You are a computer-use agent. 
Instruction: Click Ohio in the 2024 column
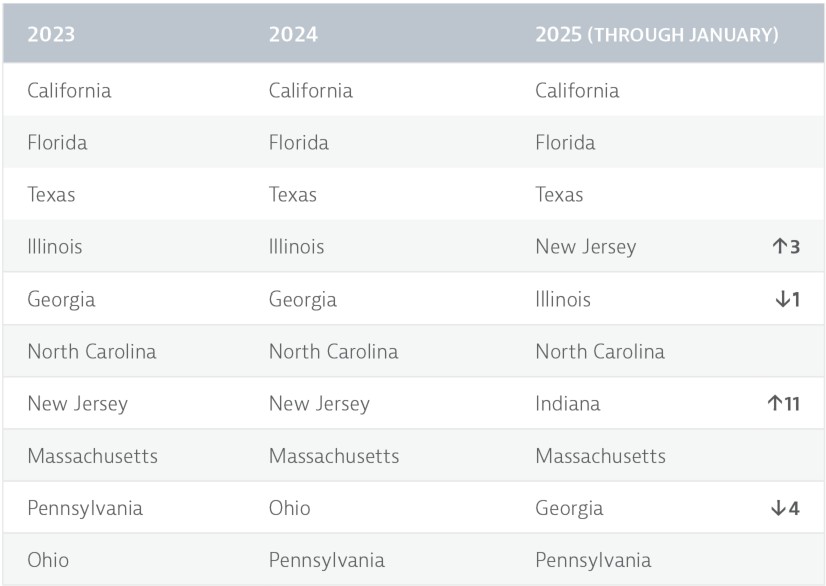(289, 508)
